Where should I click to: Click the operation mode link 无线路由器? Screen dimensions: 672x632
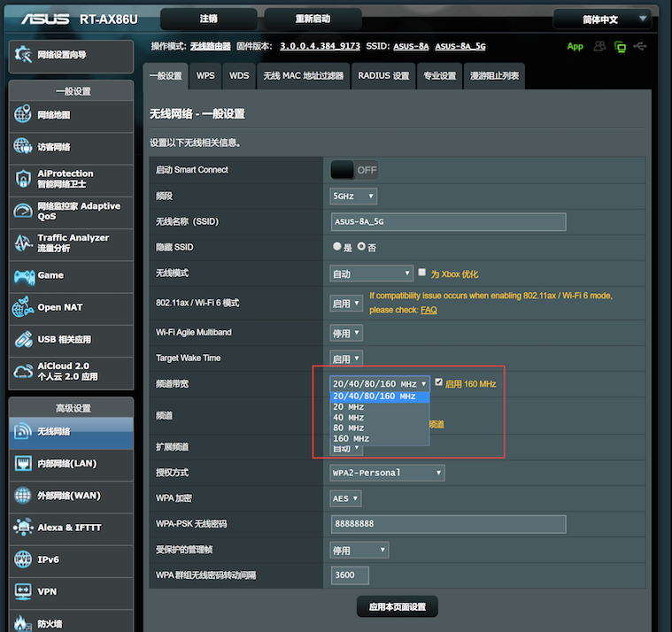211,46
